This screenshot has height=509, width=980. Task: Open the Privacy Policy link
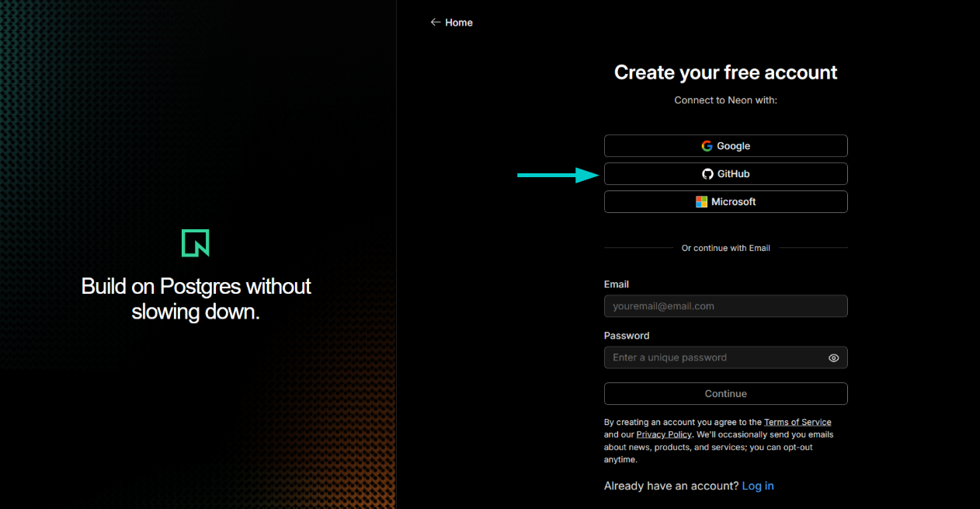[x=664, y=434]
